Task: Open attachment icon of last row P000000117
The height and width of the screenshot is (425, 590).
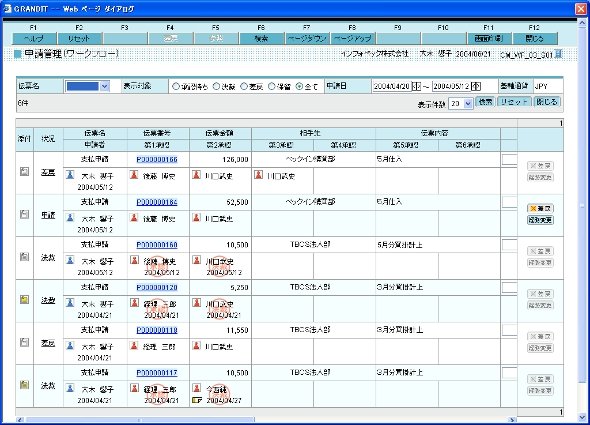Action: click(24, 384)
